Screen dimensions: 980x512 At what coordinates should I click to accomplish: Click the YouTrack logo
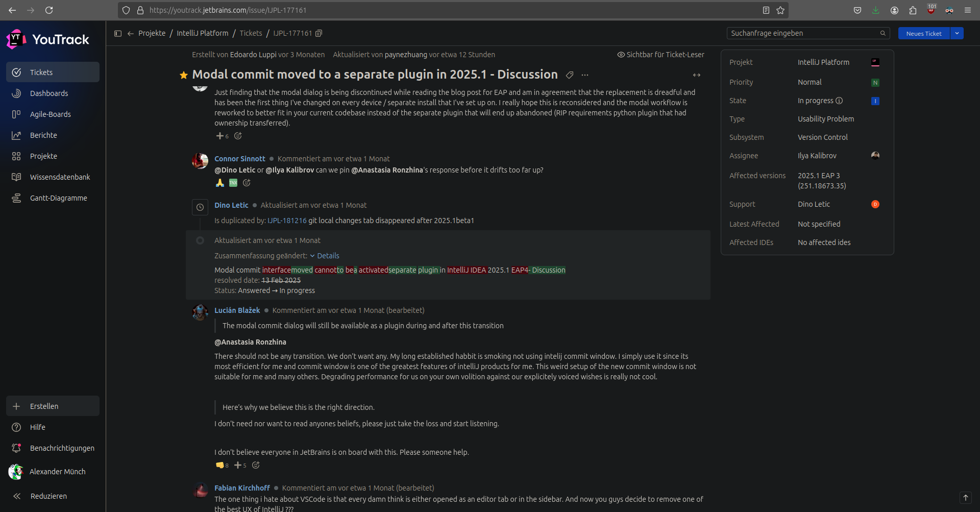(47, 39)
